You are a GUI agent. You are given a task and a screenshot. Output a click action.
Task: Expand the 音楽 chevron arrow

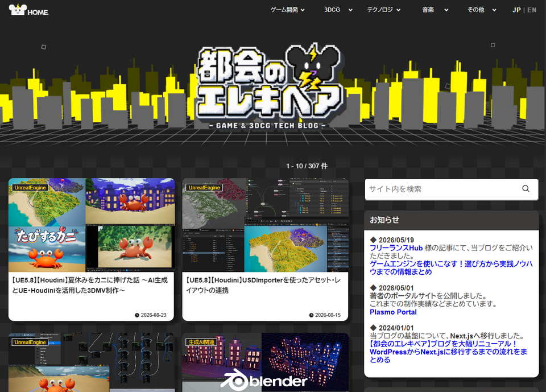click(446, 10)
